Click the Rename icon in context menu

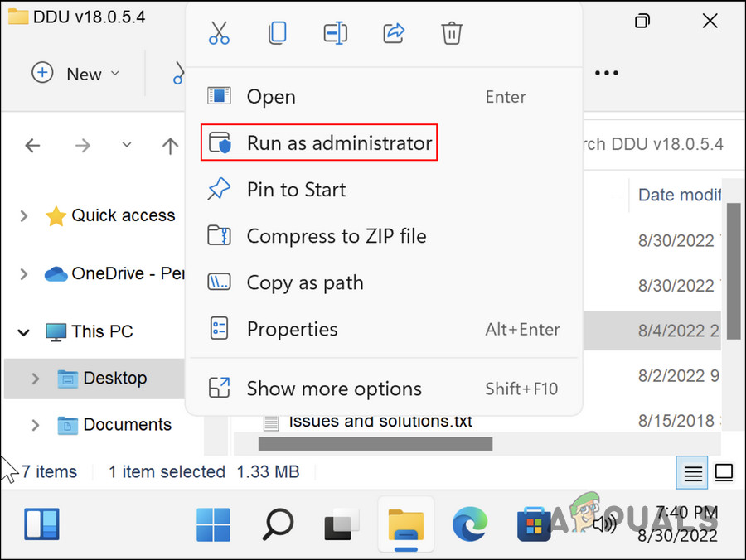[335, 33]
